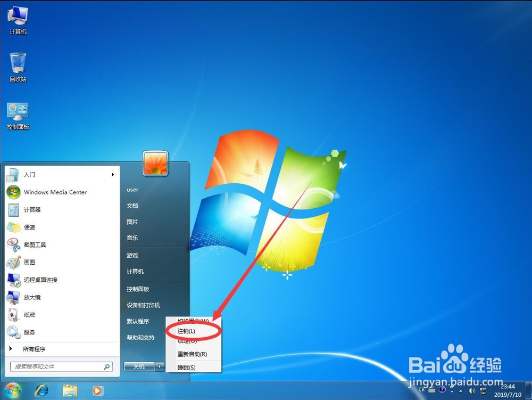This screenshot has height=400, width=532.
Task: Click the 远程桌面连接 text label
Action: point(40,280)
